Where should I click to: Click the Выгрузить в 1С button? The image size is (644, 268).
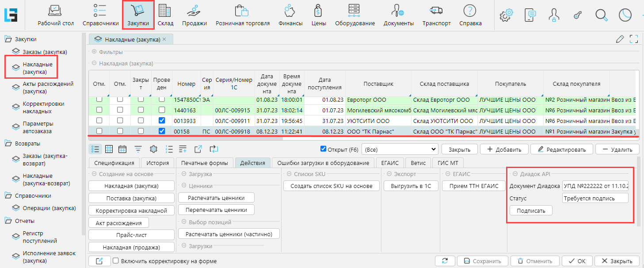(411, 186)
